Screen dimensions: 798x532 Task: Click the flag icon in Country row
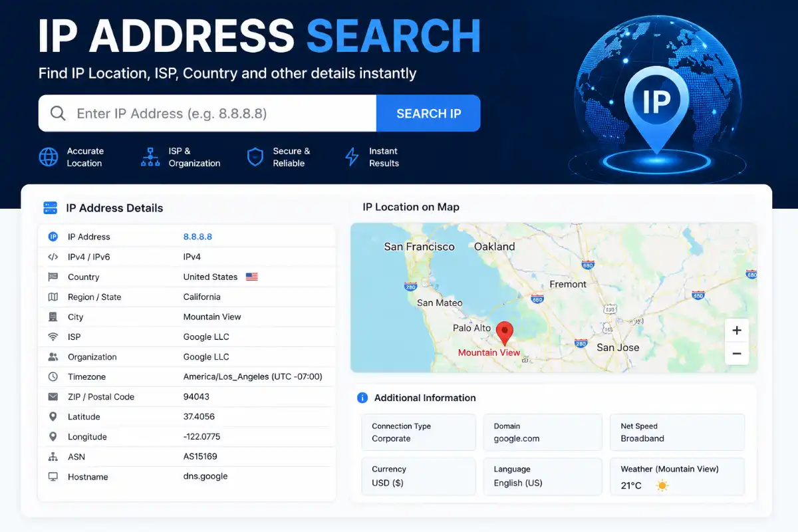click(x=53, y=277)
